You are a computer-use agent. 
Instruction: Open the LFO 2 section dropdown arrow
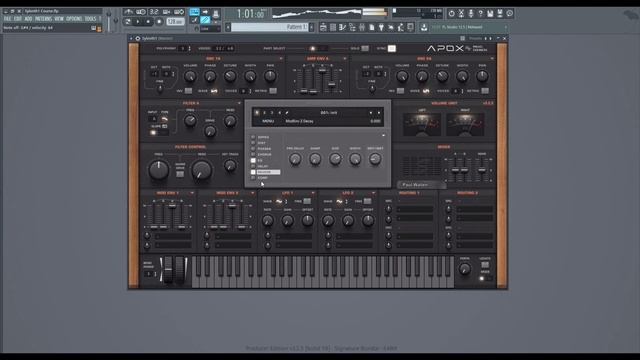click(373, 193)
